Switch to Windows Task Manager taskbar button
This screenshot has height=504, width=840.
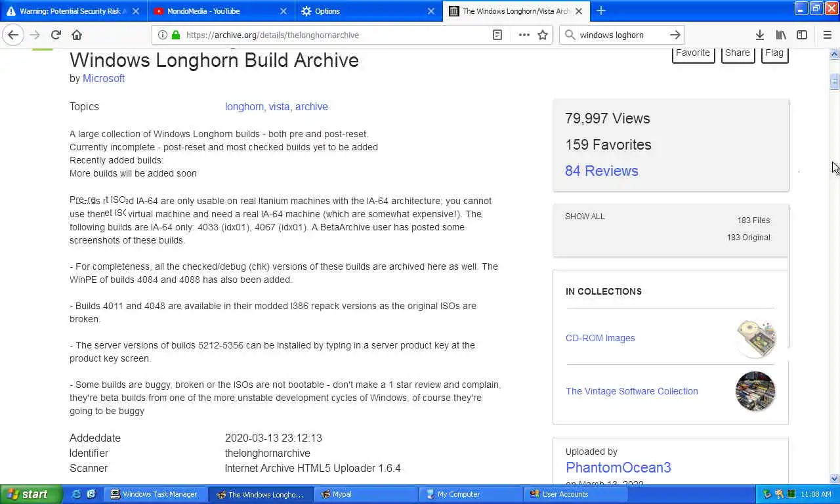pos(156,494)
